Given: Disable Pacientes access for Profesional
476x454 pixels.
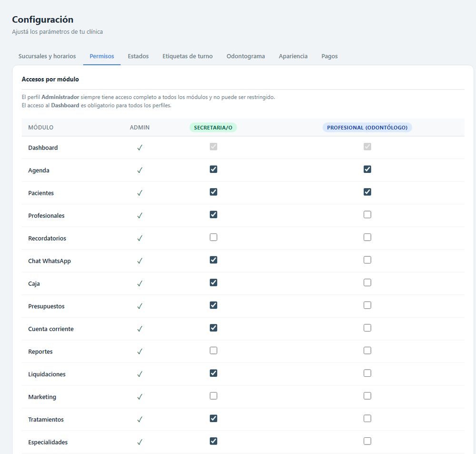Looking at the screenshot, I should tap(367, 192).
